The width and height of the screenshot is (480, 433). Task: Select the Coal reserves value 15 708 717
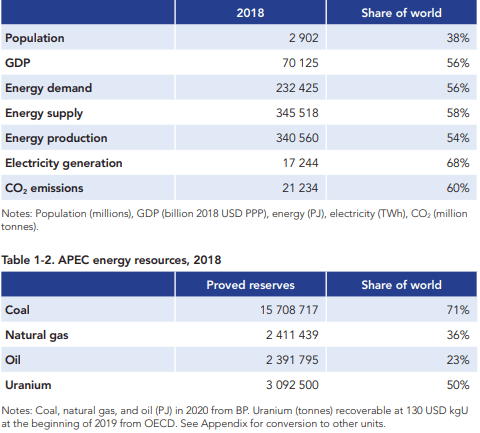pos(289,310)
